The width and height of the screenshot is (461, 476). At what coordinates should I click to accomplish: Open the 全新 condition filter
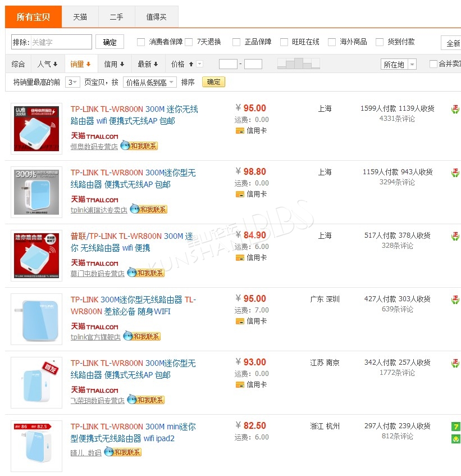pos(451,43)
